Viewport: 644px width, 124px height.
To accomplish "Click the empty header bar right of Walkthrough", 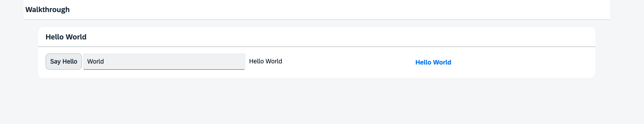I will point(325,10).
